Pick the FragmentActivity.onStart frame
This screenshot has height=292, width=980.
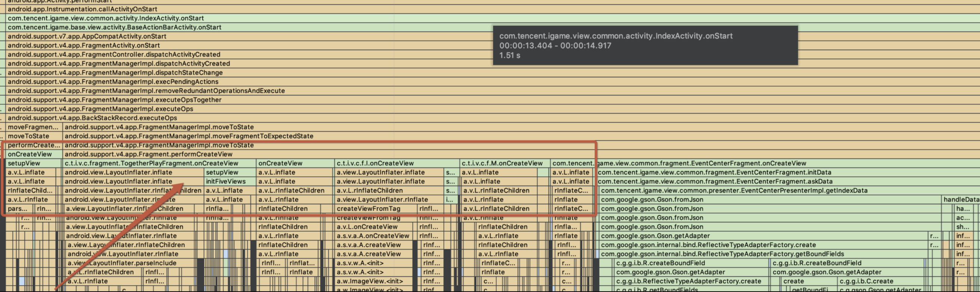coord(493,45)
